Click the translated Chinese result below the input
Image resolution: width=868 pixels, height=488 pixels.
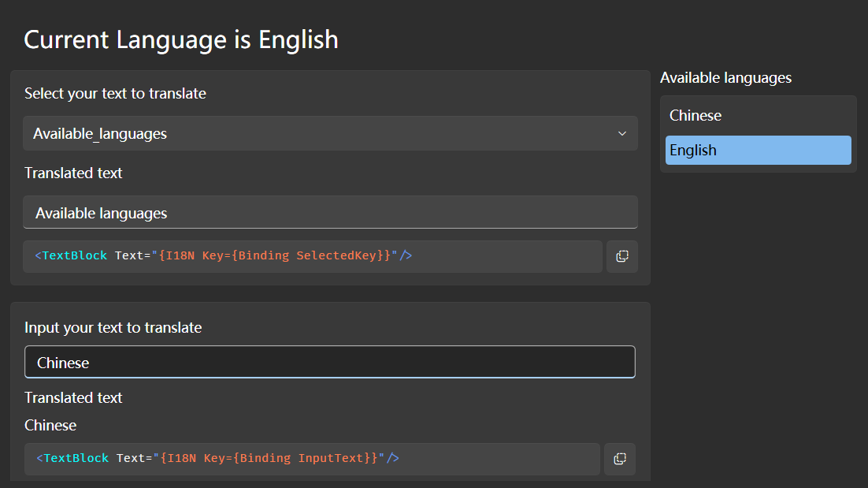[50, 426]
